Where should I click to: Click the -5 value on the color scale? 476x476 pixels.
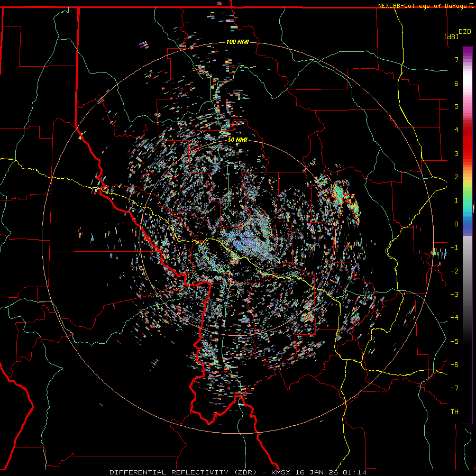tap(454, 342)
